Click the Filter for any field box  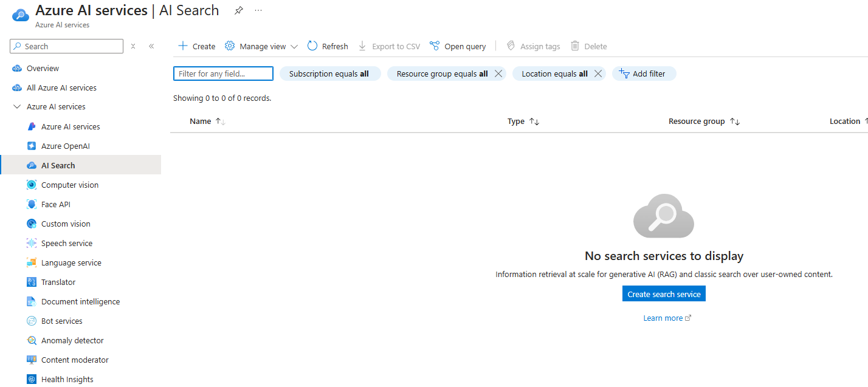click(x=223, y=74)
